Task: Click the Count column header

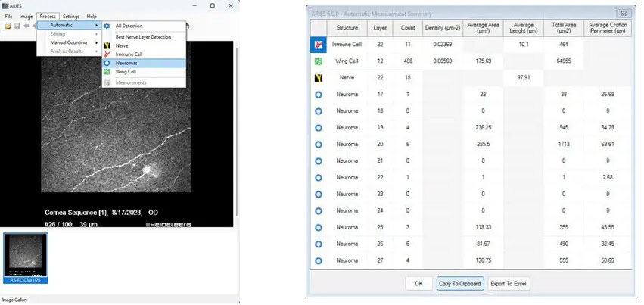Action: tap(407, 28)
